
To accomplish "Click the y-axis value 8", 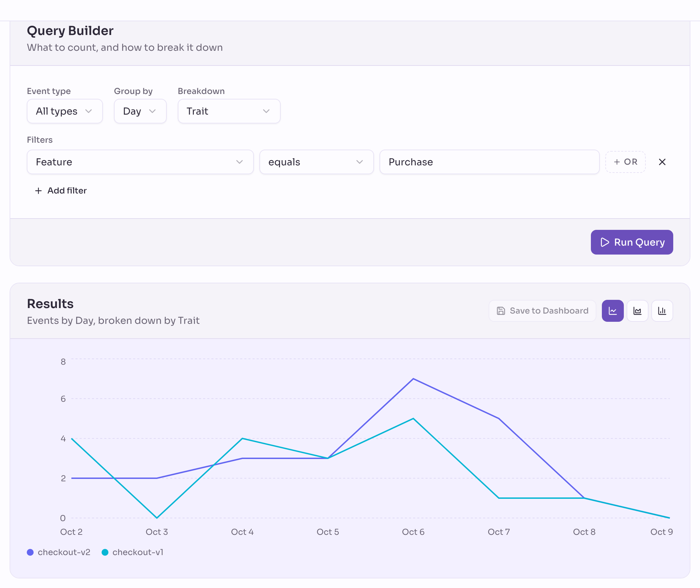I will (x=63, y=362).
